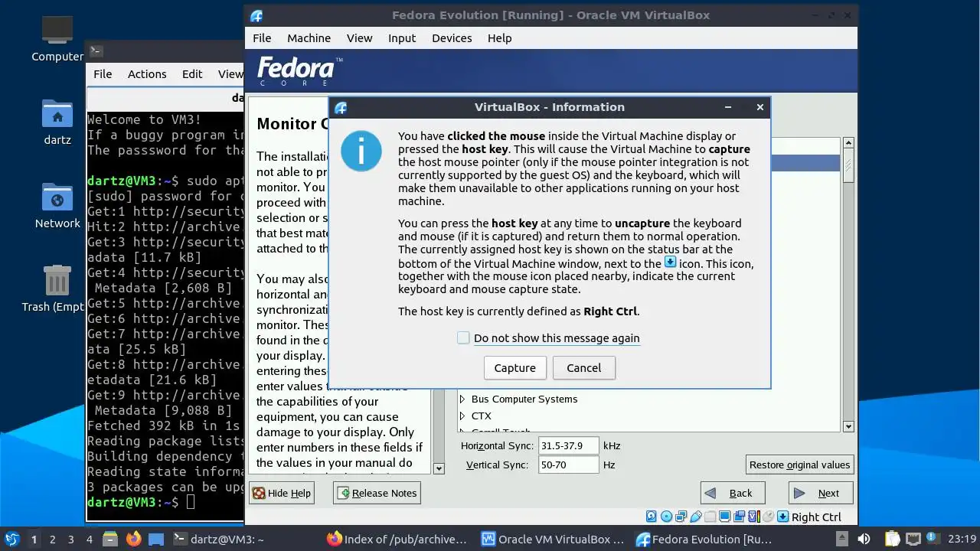The width and height of the screenshot is (980, 551).
Task: Open the Release Notes button
Action: point(377,493)
